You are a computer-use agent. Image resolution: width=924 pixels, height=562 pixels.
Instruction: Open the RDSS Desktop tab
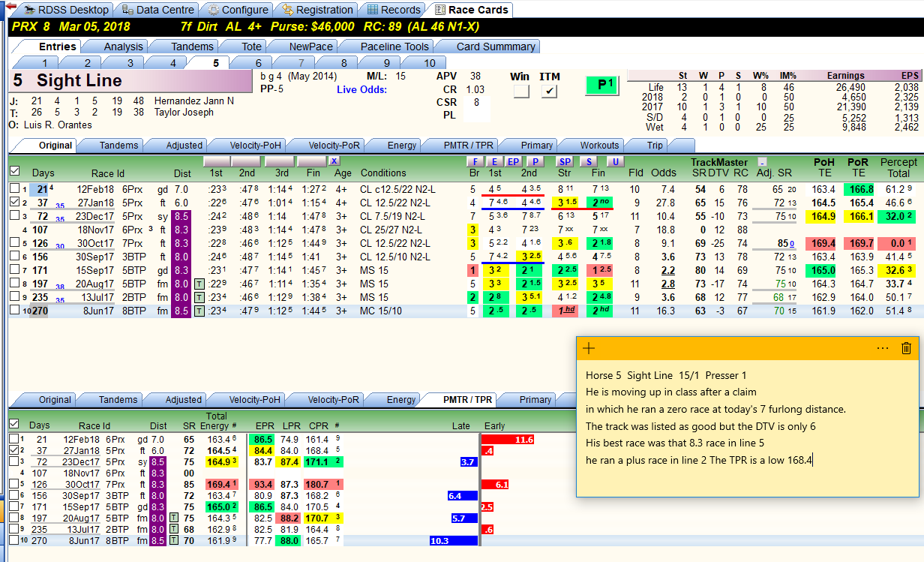(x=65, y=10)
